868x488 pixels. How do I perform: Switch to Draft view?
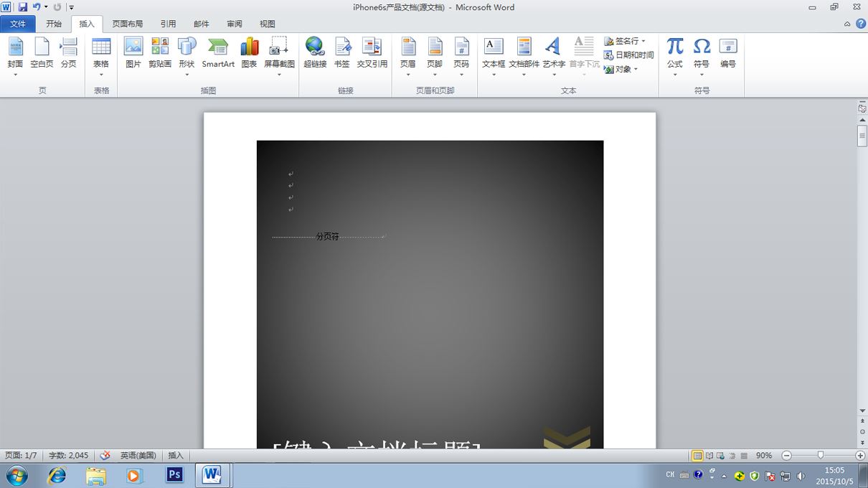point(744,456)
